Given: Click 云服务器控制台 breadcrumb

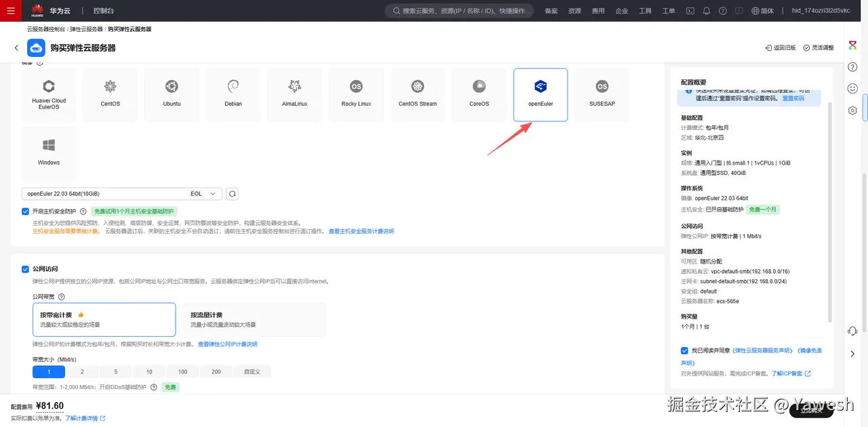Looking at the screenshot, I should coord(46,29).
